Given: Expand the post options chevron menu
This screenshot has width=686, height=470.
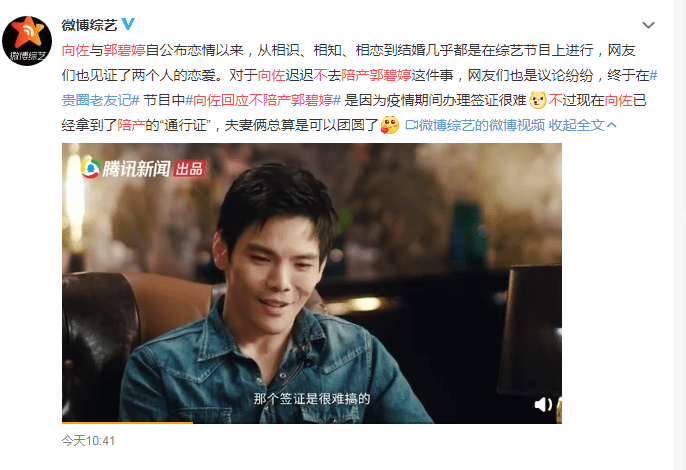Looking at the screenshot, I should coord(648,25).
